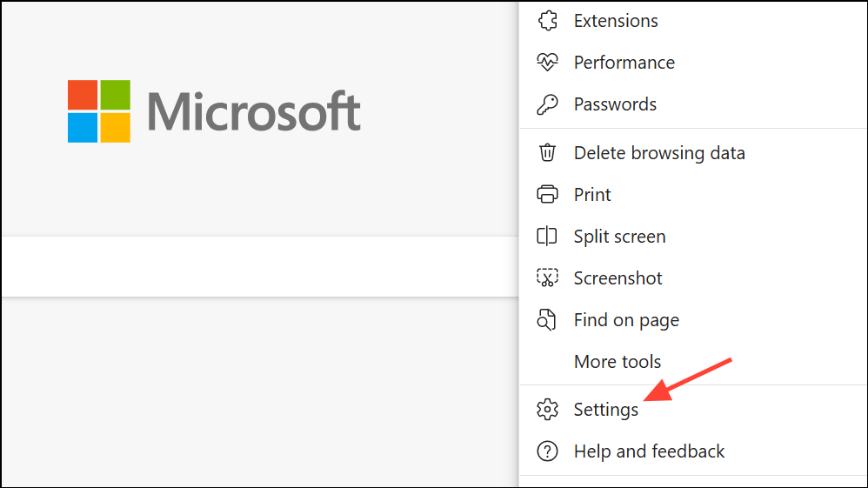Click the trash can icon for deleting data
The height and width of the screenshot is (488, 868).
pyautogui.click(x=547, y=152)
